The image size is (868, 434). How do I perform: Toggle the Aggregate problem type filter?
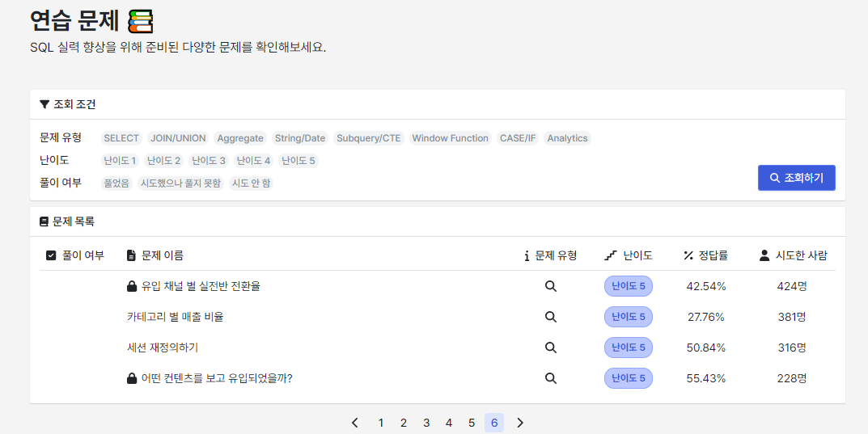[x=240, y=138]
